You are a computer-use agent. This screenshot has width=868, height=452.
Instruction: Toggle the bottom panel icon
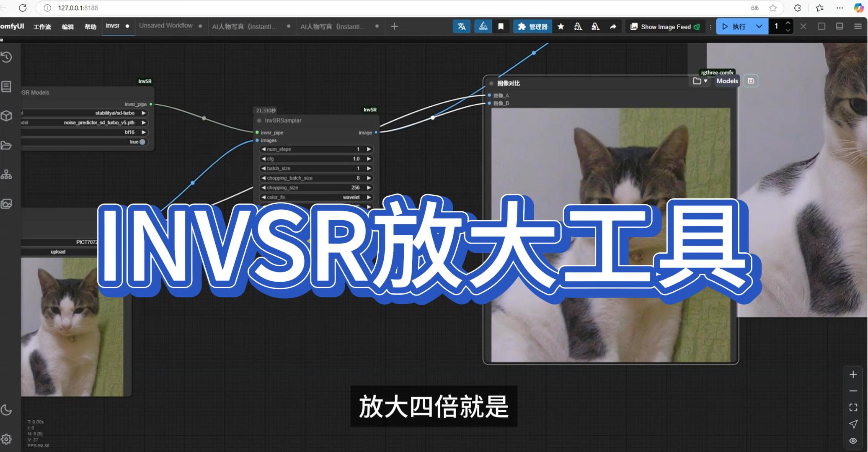tap(840, 26)
